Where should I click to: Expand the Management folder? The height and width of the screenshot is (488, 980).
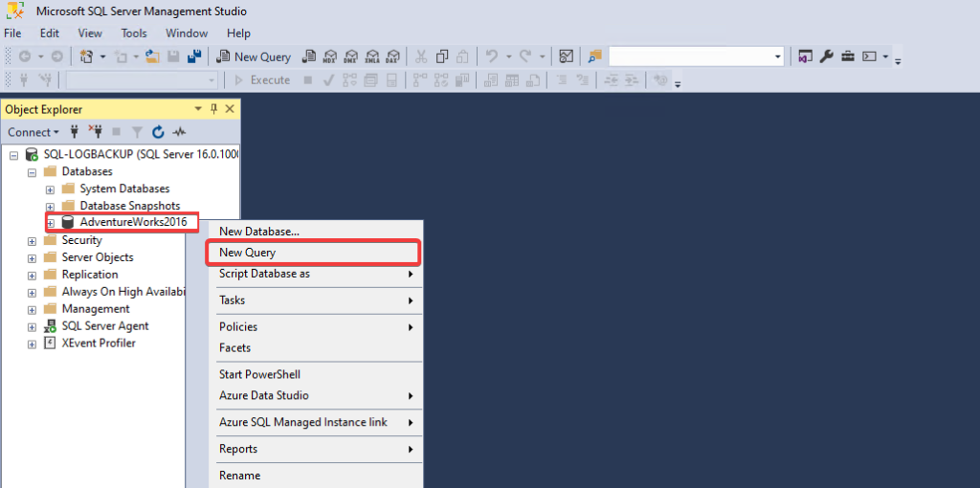32,309
